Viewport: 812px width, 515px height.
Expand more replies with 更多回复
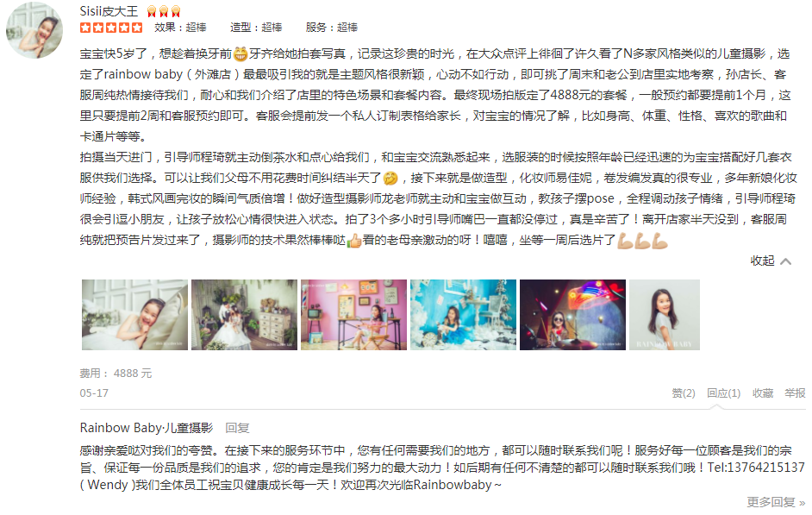tap(776, 502)
